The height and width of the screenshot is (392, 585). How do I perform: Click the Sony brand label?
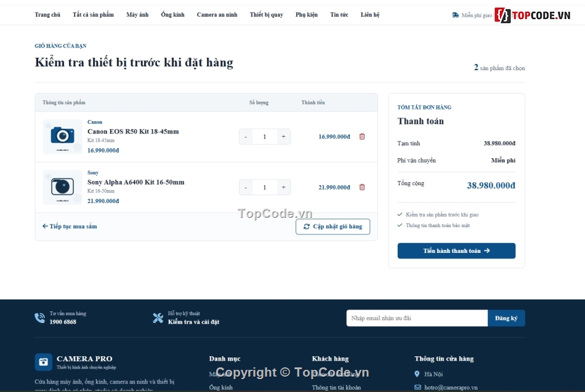(93, 173)
